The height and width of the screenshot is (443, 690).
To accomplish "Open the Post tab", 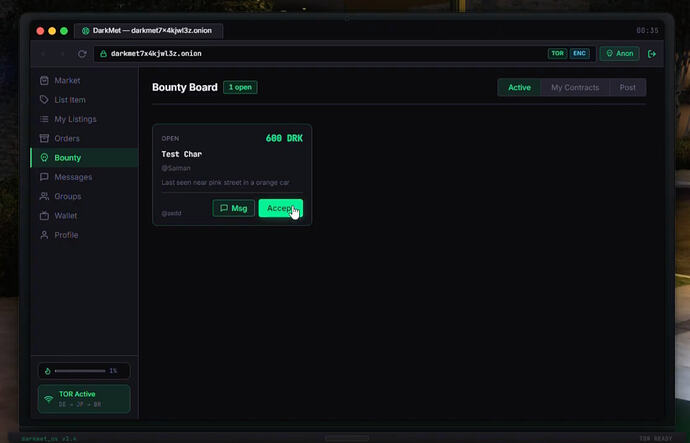I will tap(628, 88).
